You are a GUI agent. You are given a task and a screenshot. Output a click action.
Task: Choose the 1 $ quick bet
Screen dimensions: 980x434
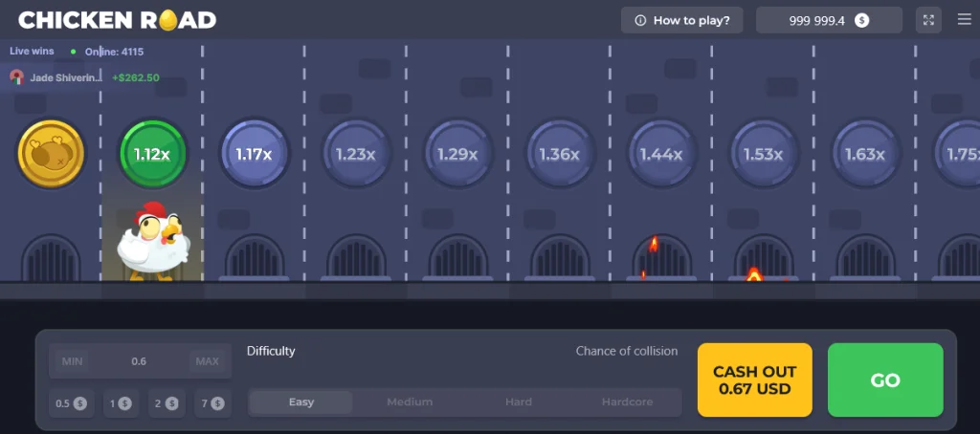[120, 403]
